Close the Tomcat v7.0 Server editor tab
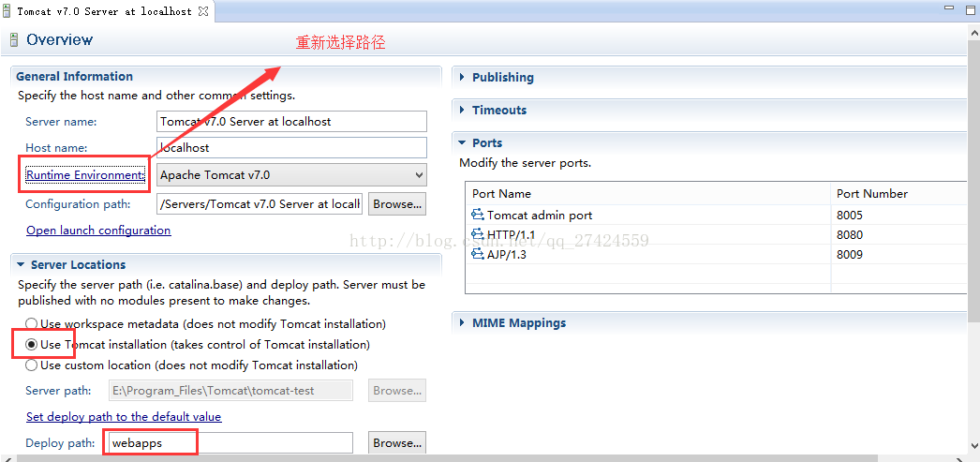This screenshot has height=462, width=980. [203, 11]
